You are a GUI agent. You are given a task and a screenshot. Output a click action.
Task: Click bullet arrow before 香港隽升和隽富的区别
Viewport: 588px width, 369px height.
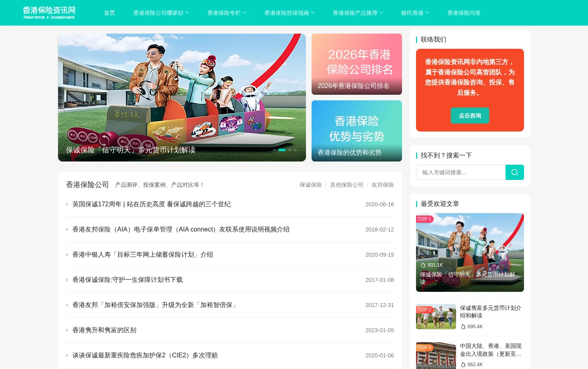point(67,330)
